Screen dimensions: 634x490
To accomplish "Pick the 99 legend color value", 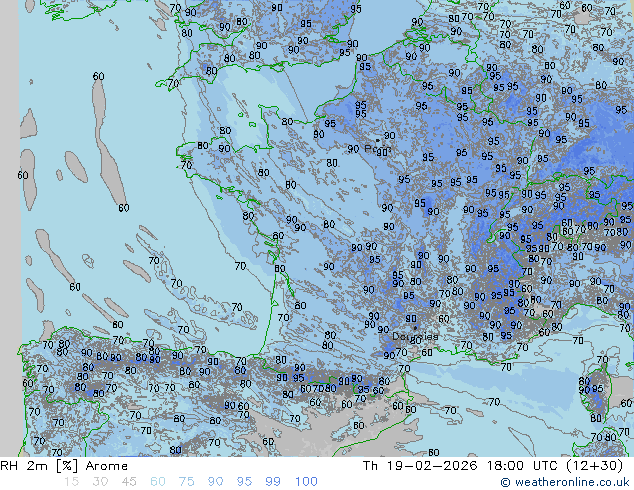I will [273, 482].
